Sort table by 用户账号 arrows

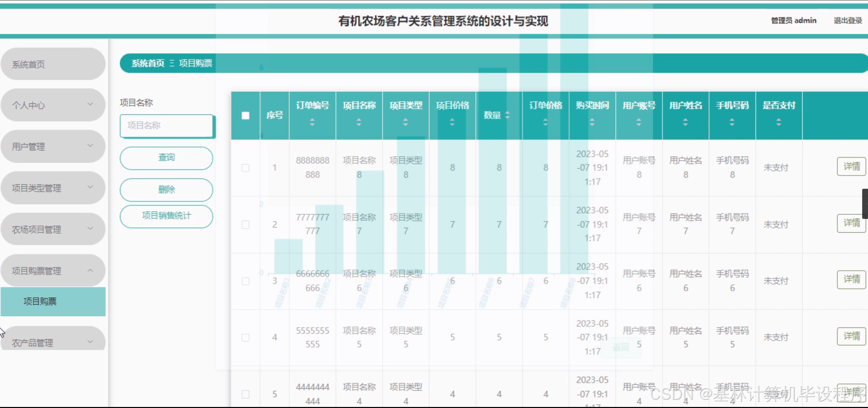[x=638, y=122]
